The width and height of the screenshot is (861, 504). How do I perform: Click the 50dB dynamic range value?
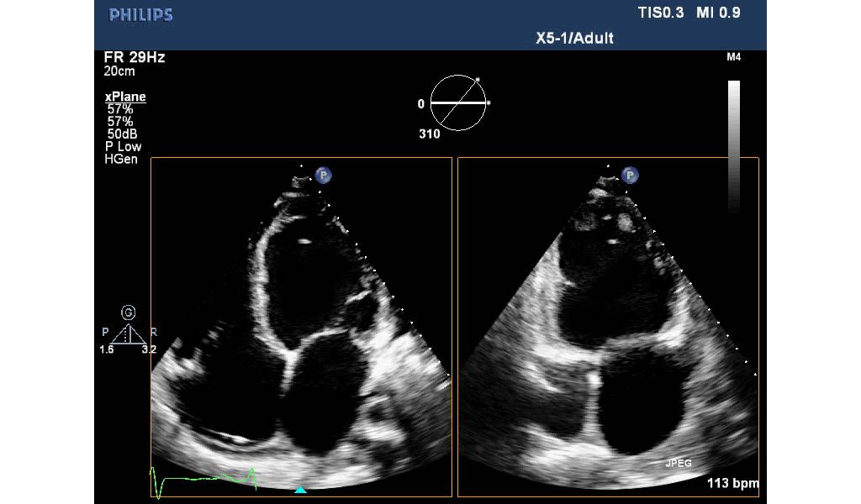(122, 134)
